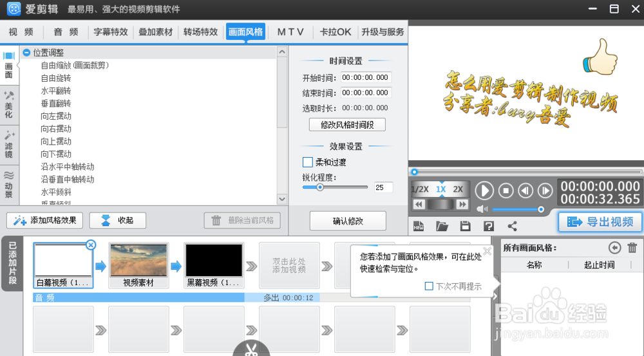Select 2X playback speed
This screenshot has width=644, height=356.
pyautogui.click(x=458, y=189)
